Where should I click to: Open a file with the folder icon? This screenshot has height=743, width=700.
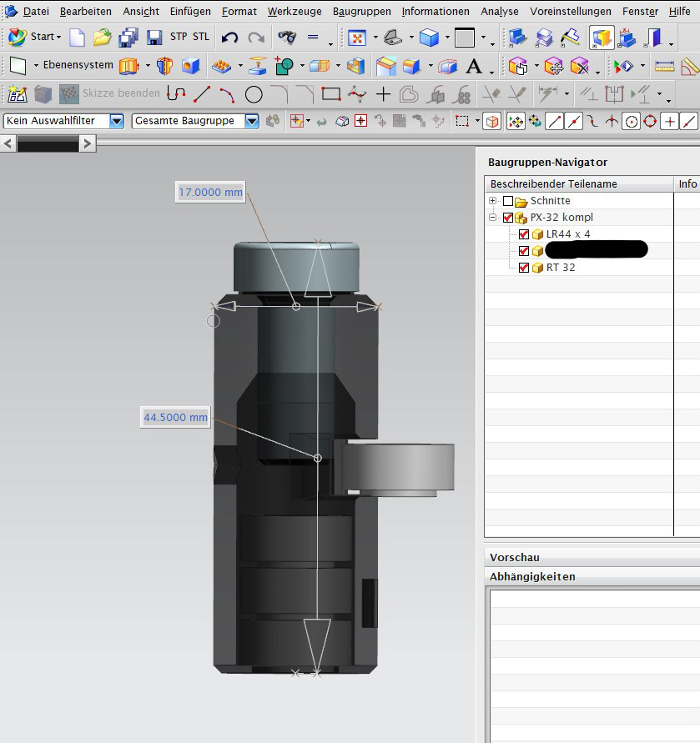102,37
